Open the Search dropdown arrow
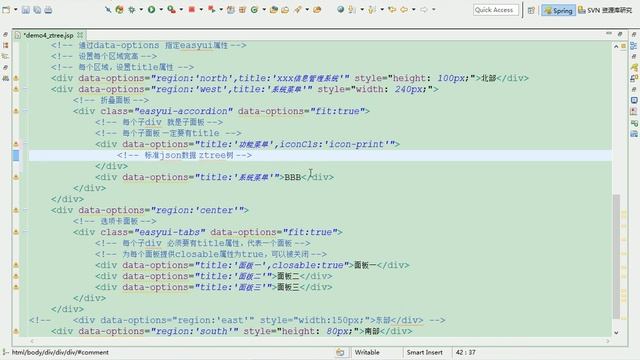The height and width of the screenshot is (360, 640). coord(307,10)
